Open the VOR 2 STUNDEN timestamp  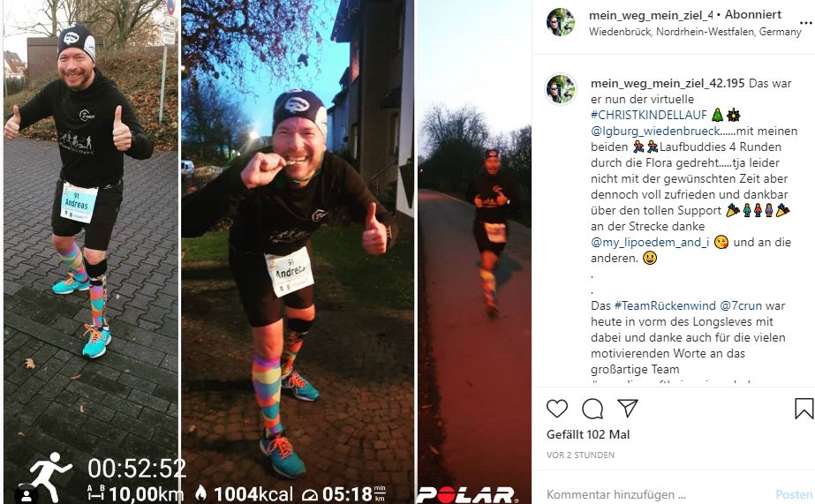tap(580, 455)
